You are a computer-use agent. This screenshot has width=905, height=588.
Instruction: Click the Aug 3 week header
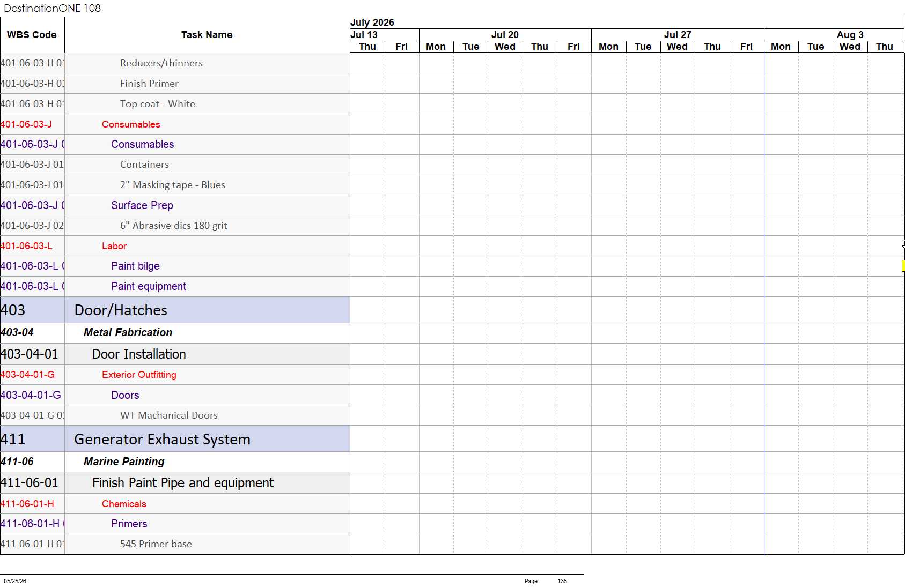pos(850,35)
